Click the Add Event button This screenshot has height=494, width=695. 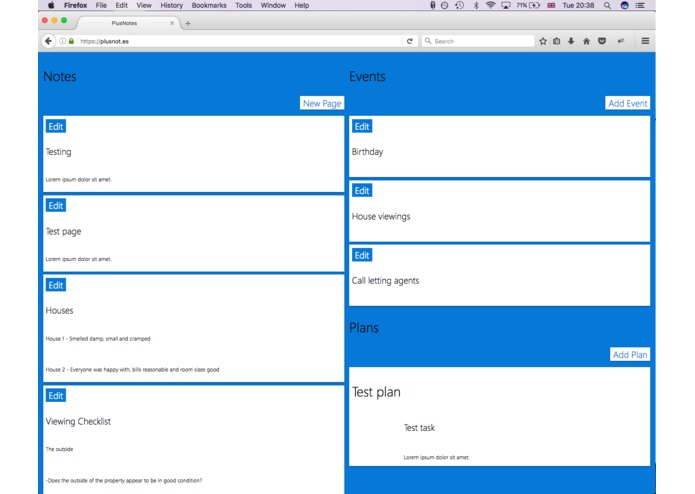click(628, 103)
